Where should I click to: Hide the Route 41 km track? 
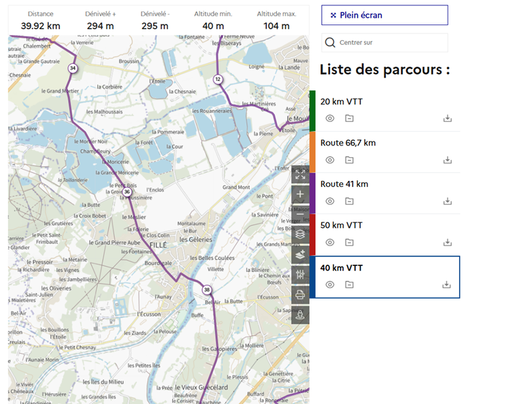click(330, 201)
